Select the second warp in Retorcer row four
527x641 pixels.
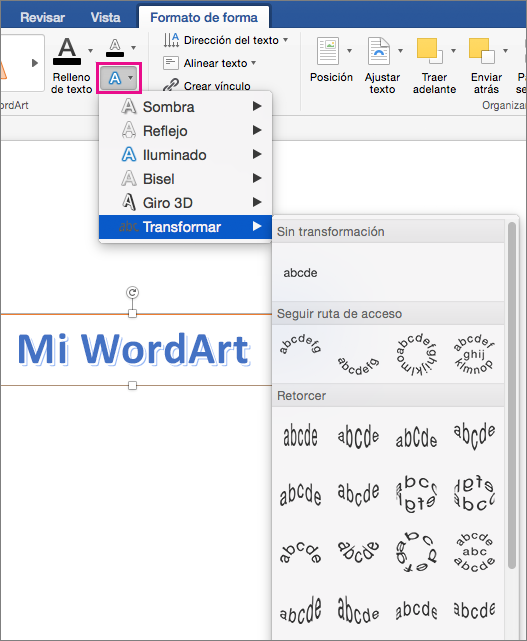(358, 610)
